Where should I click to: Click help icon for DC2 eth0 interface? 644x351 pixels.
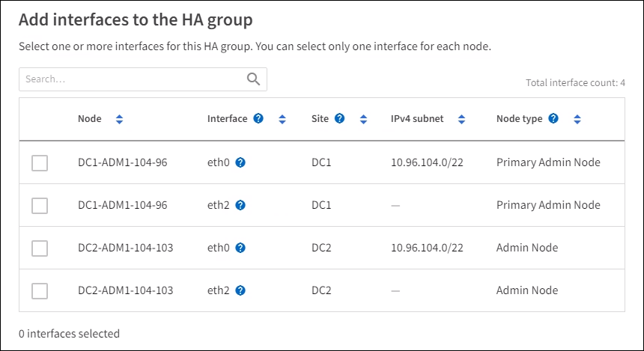coord(240,248)
